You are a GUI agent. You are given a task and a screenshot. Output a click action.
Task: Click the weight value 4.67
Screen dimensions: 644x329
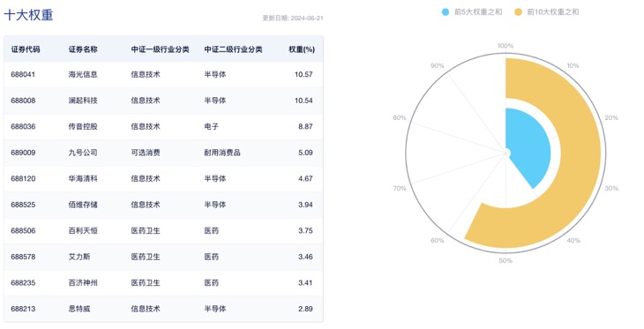pyautogui.click(x=305, y=179)
